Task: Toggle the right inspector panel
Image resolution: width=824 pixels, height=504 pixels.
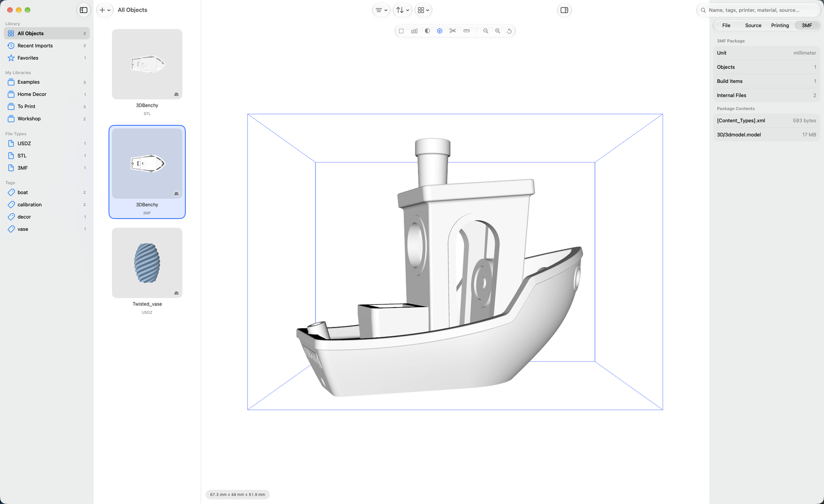Action: pos(564,10)
